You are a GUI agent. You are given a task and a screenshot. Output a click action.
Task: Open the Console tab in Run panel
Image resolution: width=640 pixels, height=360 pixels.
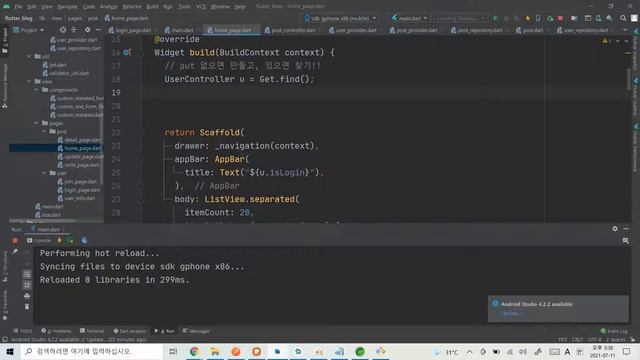[39, 240]
